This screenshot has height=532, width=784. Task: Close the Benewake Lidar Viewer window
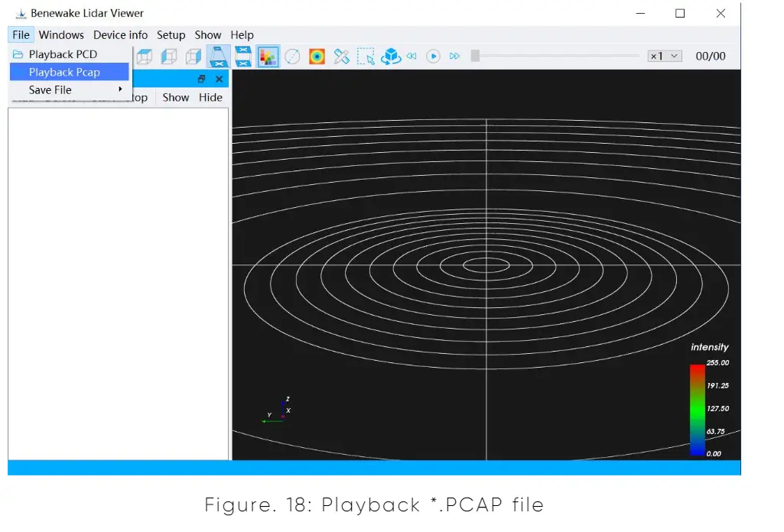(721, 14)
